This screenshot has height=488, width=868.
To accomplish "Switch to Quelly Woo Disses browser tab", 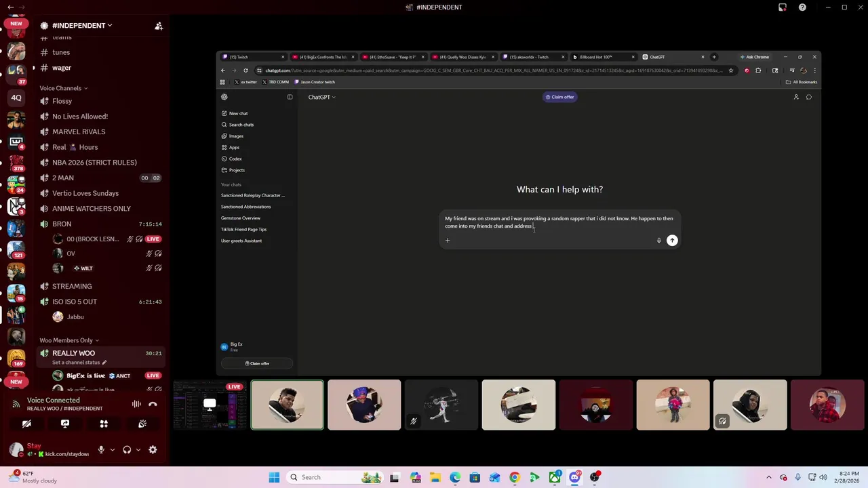I will click(462, 57).
